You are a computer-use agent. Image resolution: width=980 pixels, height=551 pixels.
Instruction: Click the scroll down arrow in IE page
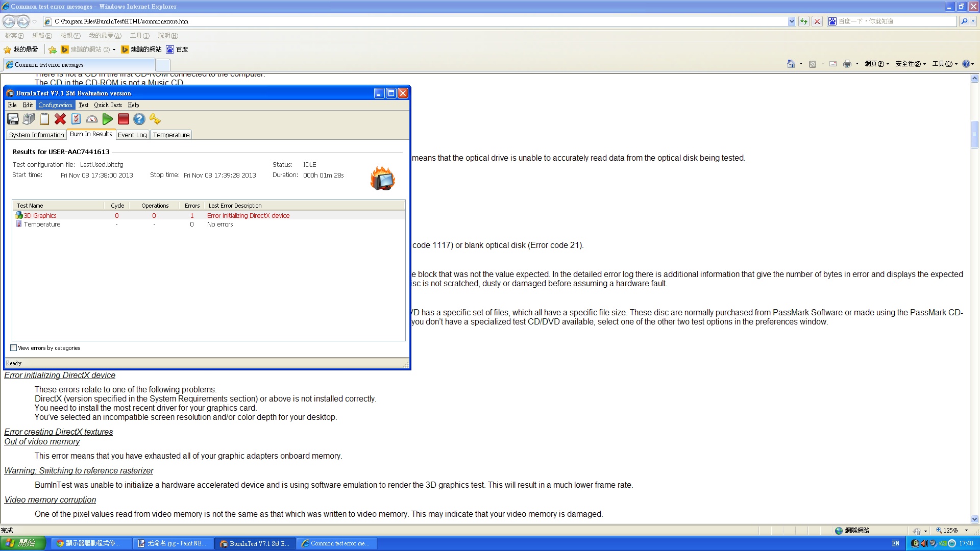(974, 519)
